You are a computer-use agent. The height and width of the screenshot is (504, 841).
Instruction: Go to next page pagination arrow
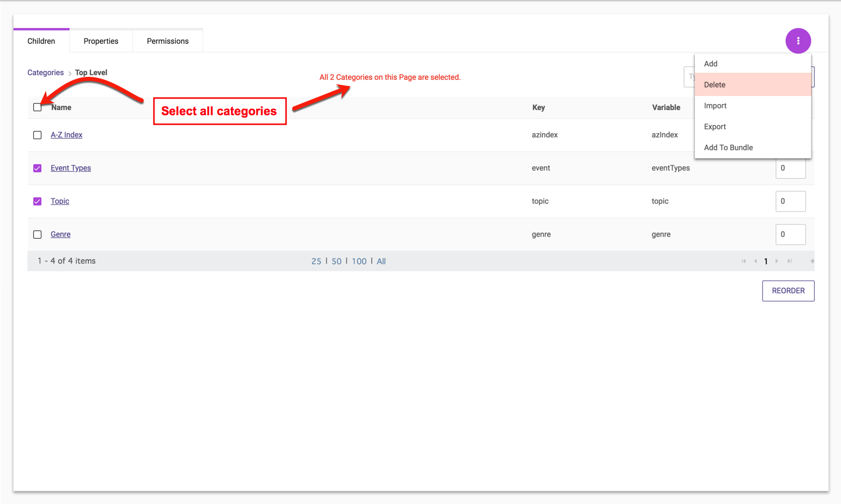[777, 261]
